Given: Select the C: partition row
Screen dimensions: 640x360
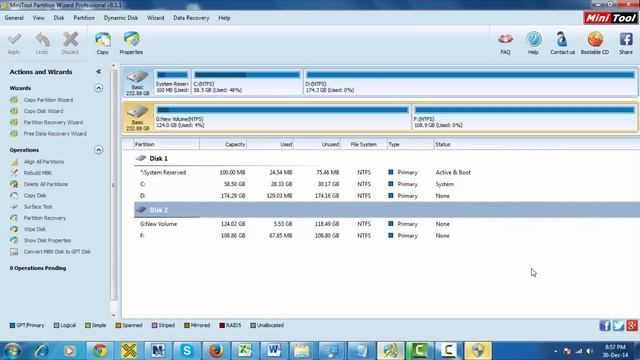Looking at the screenshot, I should (x=387, y=184).
